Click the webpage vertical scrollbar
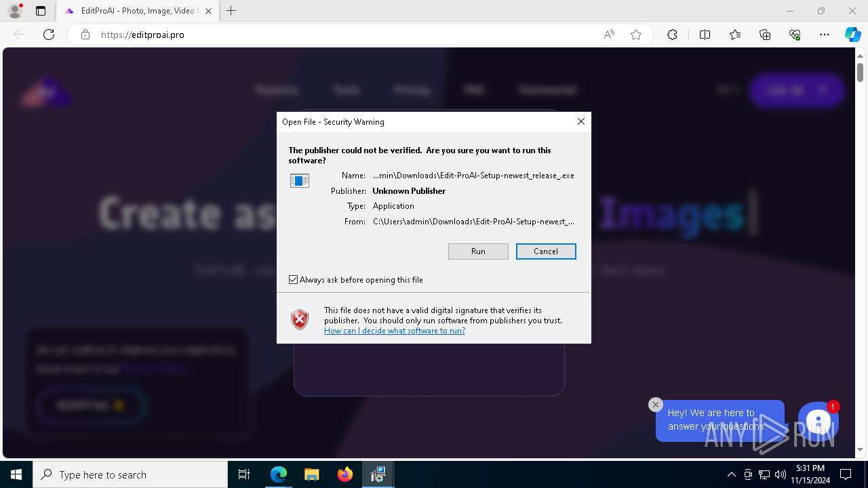Viewport: 868px width, 488px height. tap(860, 72)
